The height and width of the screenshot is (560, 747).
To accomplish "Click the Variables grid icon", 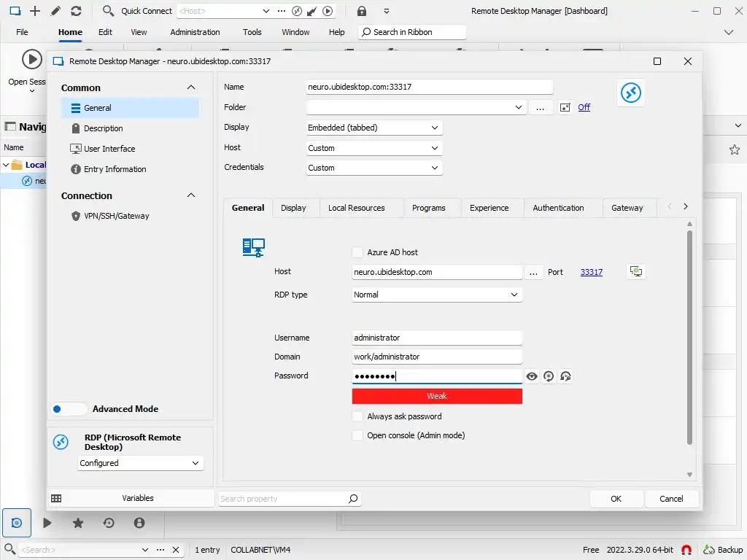I will point(56,498).
